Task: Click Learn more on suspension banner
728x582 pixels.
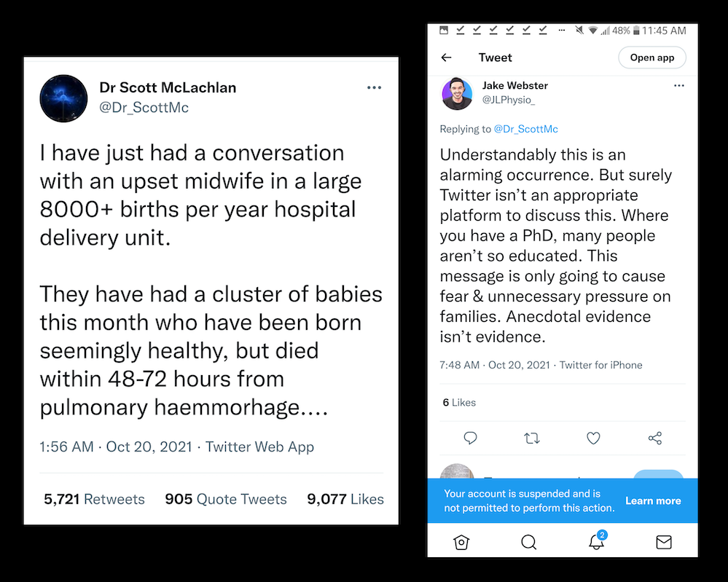Action: 653,501
